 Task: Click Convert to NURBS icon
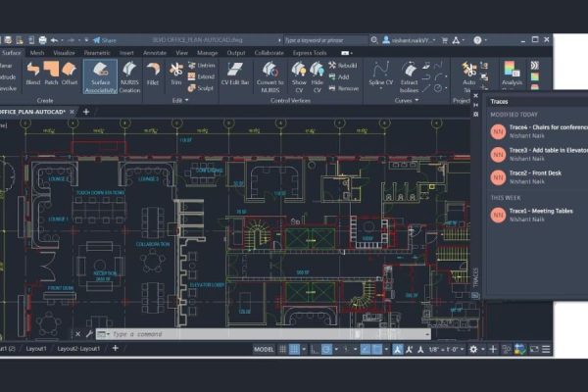(270, 74)
